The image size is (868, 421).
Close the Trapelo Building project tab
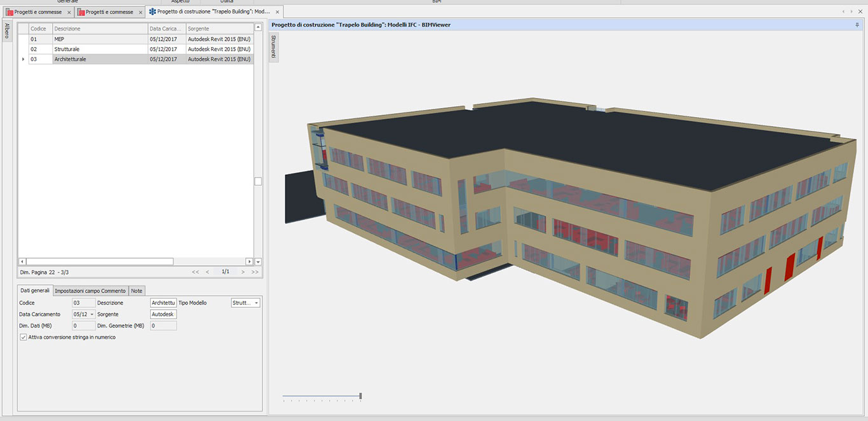(278, 12)
